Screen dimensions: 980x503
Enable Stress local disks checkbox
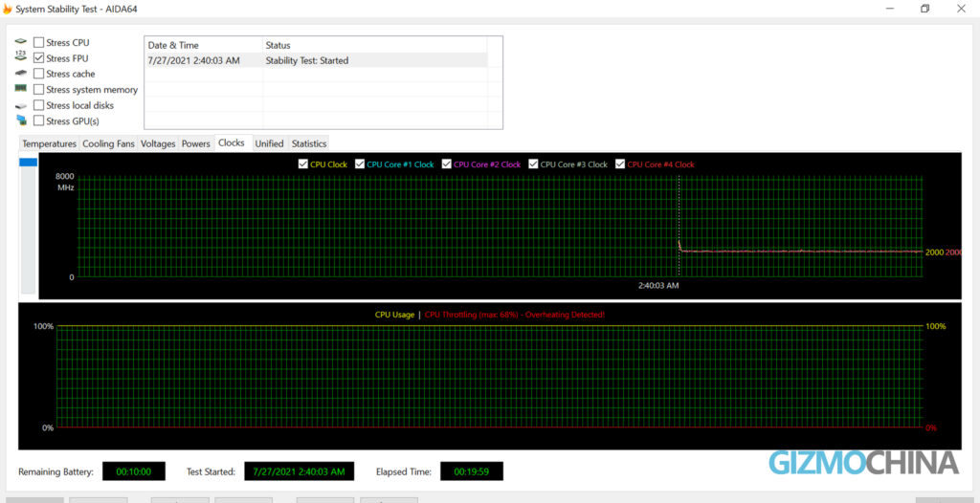pos(38,105)
